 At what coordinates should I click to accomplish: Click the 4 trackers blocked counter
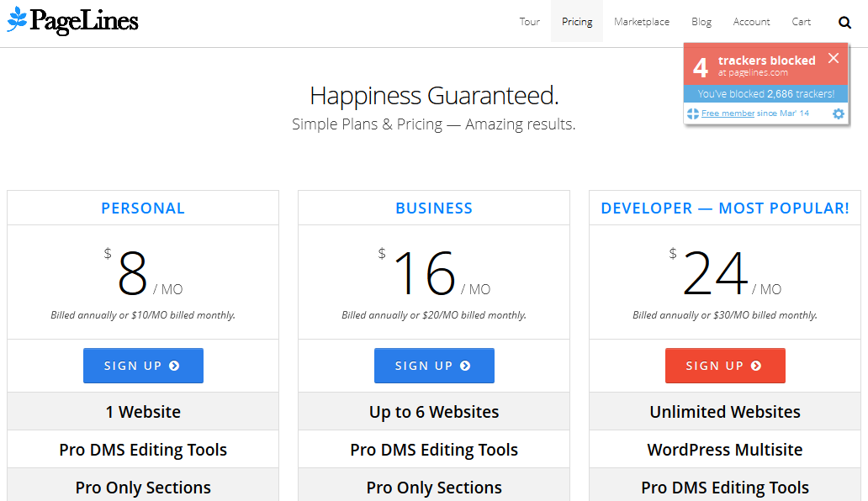(x=701, y=66)
